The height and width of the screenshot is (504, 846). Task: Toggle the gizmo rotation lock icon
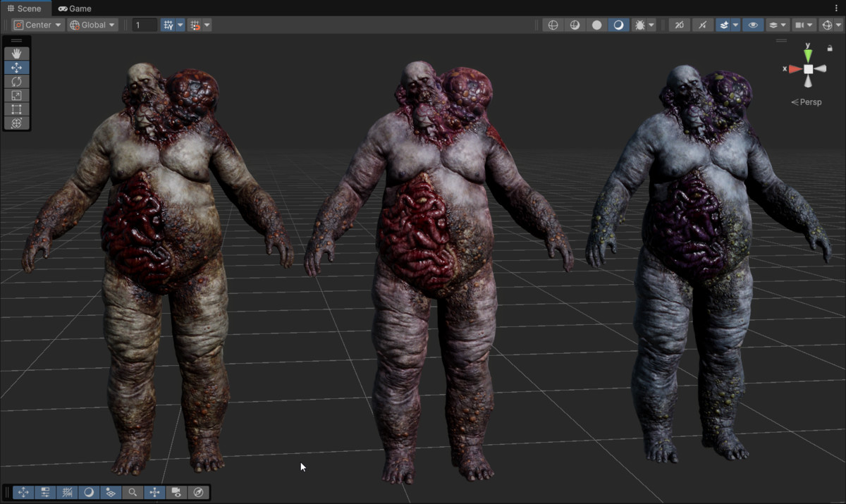830,48
